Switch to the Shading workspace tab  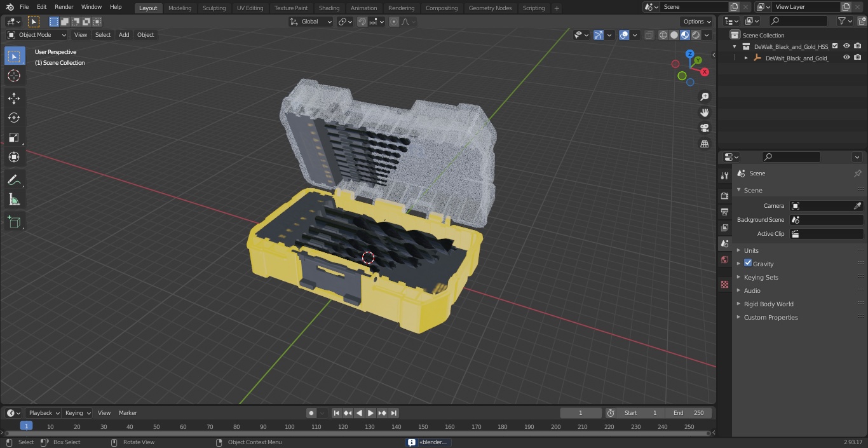tap(329, 8)
